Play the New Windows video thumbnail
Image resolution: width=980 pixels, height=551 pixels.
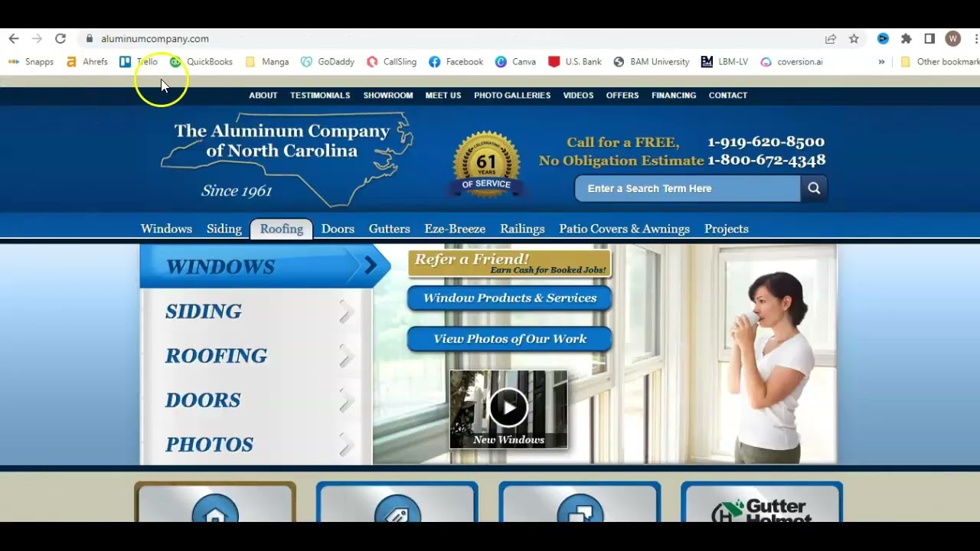click(508, 409)
